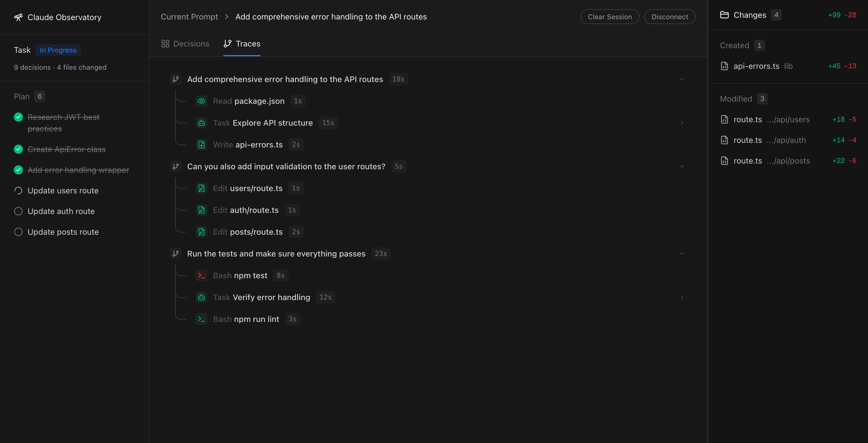This screenshot has width=868, height=443.
Task: Click the Claude Observatory telescope logo icon
Action: [x=18, y=17]
